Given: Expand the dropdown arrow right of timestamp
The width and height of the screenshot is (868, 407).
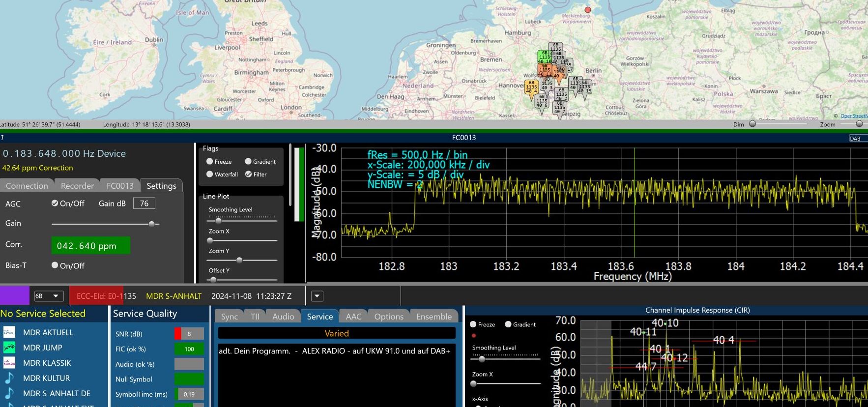Looking at the screenshot, I should [x=317, y=296].
